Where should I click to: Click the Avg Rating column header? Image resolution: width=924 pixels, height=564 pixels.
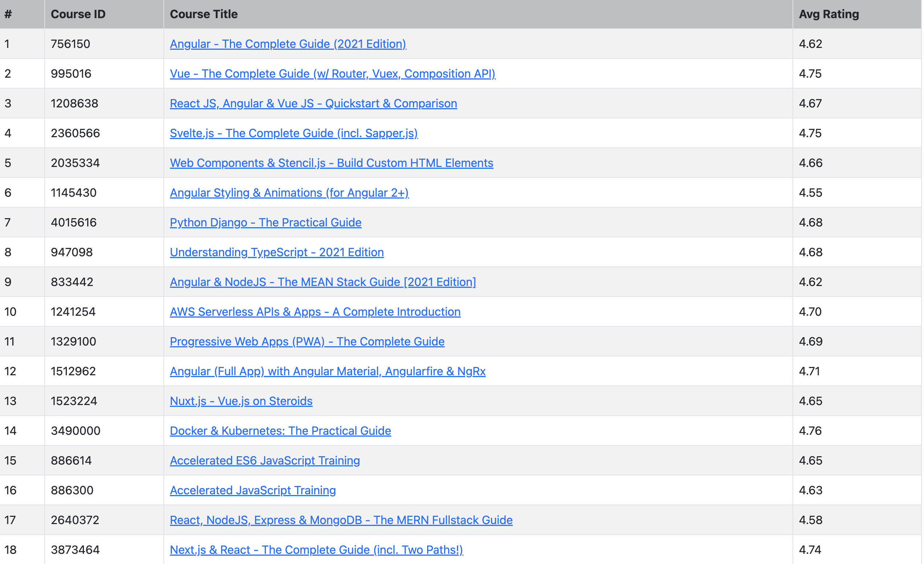click(828, 14)
